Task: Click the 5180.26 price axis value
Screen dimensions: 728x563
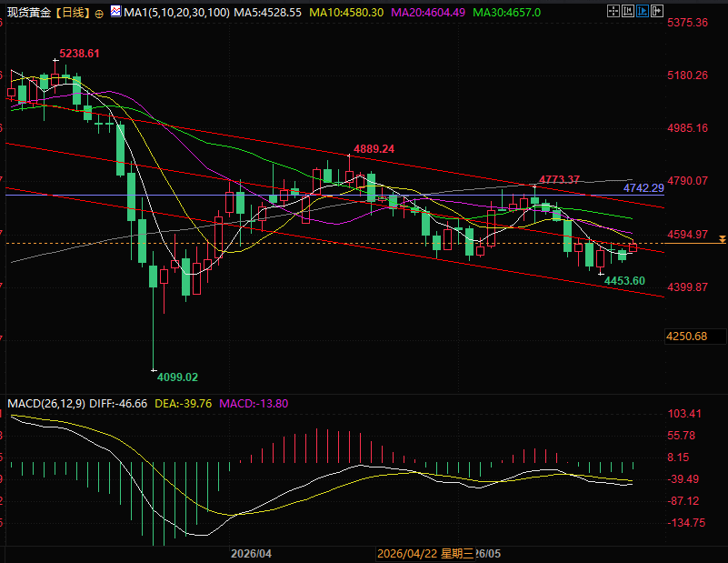Action: pyautogui.click(x=688, y=75)
